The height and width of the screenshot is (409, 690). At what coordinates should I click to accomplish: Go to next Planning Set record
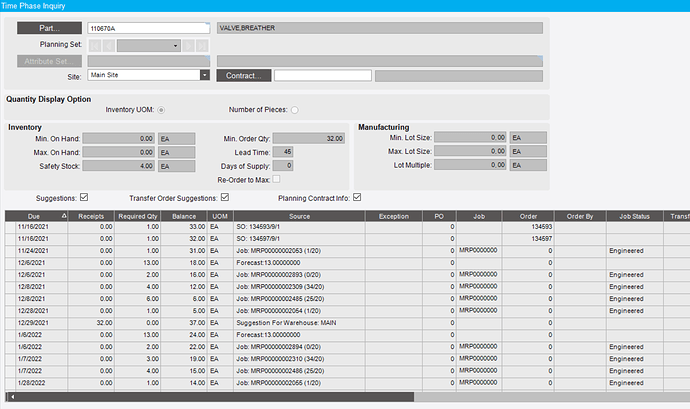click(x=188, y=45)
